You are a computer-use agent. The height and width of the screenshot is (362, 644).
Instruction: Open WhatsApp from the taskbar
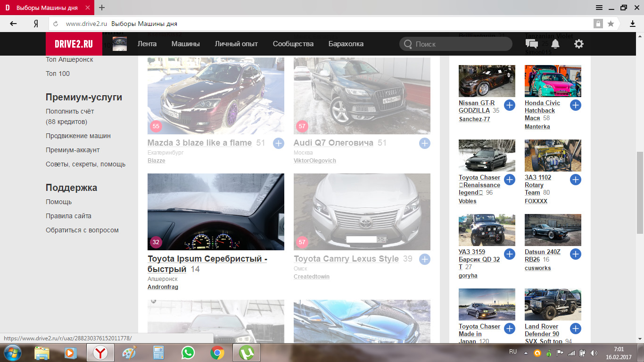coord(188,353)
